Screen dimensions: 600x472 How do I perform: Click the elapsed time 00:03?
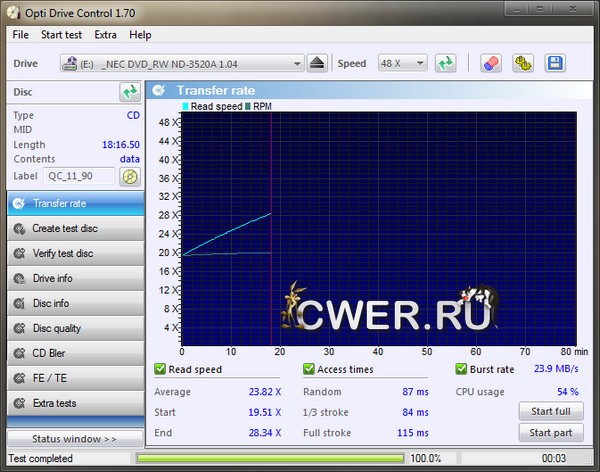click(x=554, y=458)
